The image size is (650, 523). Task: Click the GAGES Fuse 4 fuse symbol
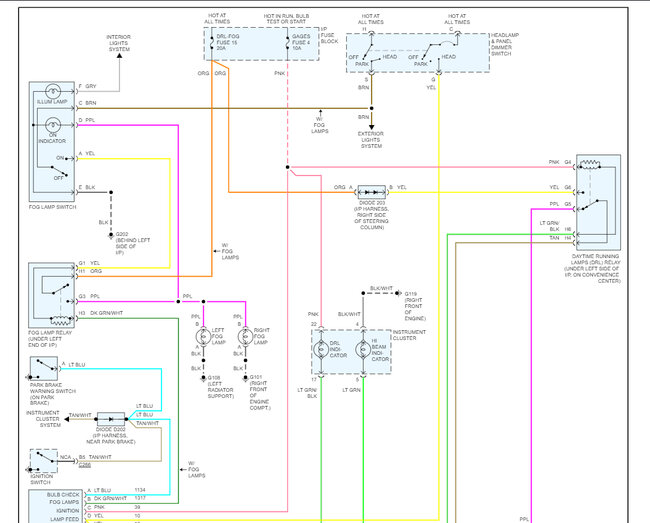[x=287, y=43]
